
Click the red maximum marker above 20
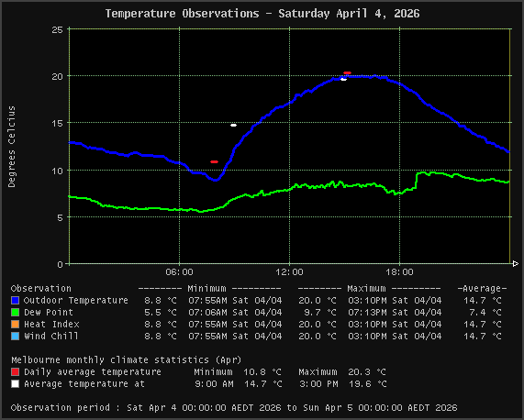[x=347, y=72]
